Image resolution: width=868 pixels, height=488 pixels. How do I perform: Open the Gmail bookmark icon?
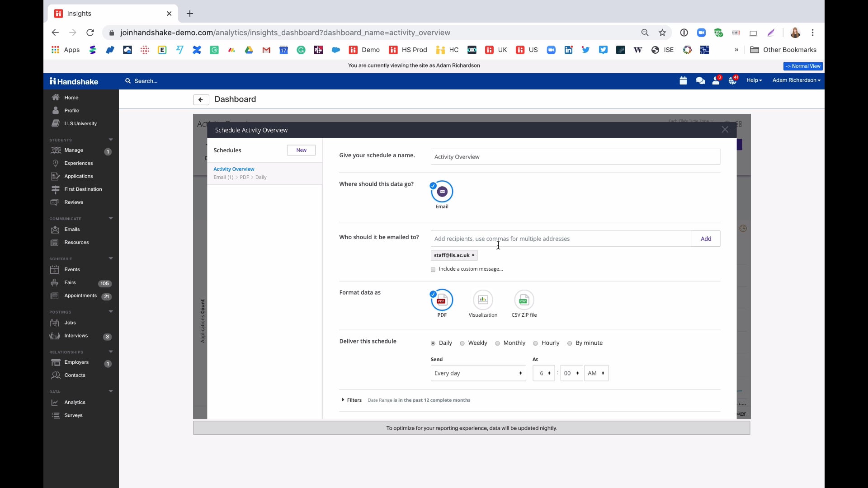coord(266,50)
